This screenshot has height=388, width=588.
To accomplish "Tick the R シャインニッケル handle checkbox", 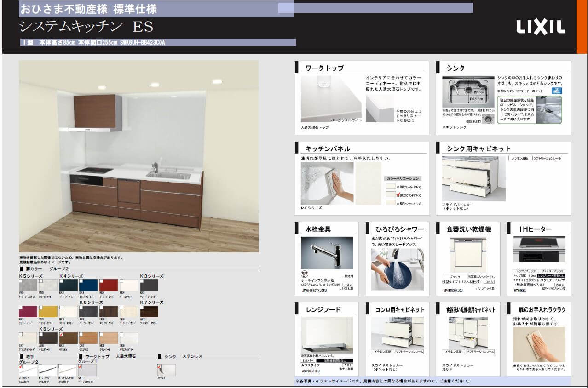I will click(x=61, y=366).
